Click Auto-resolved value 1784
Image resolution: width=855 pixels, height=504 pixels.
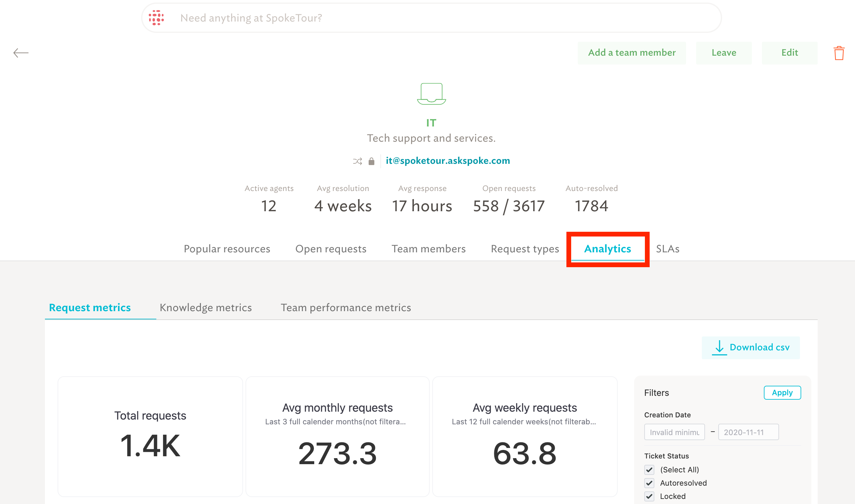coord(591,206)
